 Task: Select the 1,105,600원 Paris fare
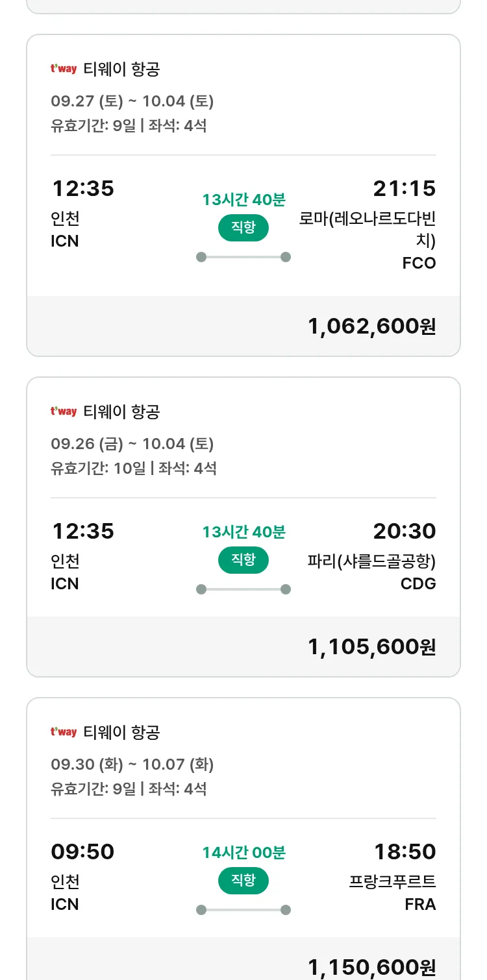pos(371,646)
